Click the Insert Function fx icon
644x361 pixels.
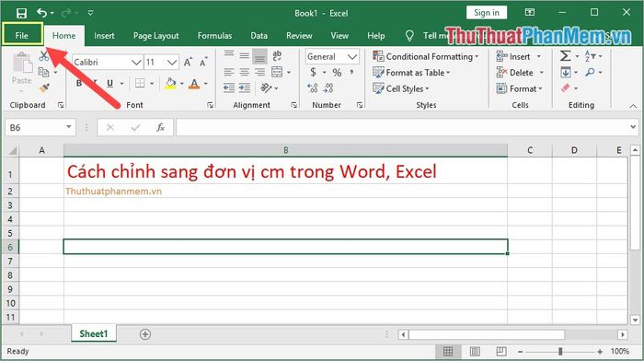click(161, 127)
